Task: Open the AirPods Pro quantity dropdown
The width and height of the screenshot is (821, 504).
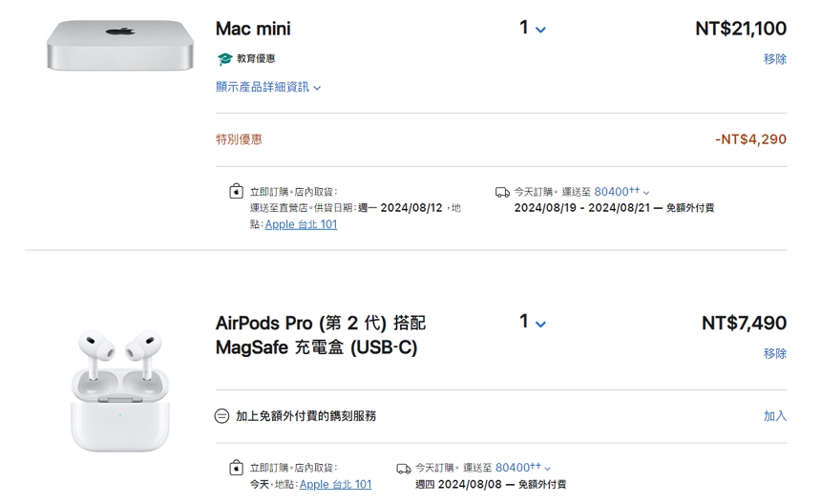Action: pyautogui.click(x=533, y=322)
